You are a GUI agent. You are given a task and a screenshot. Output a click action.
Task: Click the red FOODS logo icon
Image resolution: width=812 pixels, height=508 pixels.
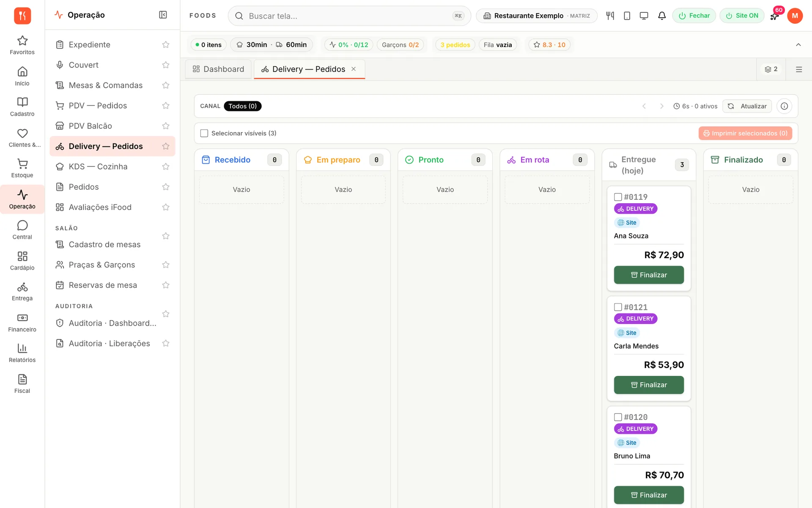(22, 16)
